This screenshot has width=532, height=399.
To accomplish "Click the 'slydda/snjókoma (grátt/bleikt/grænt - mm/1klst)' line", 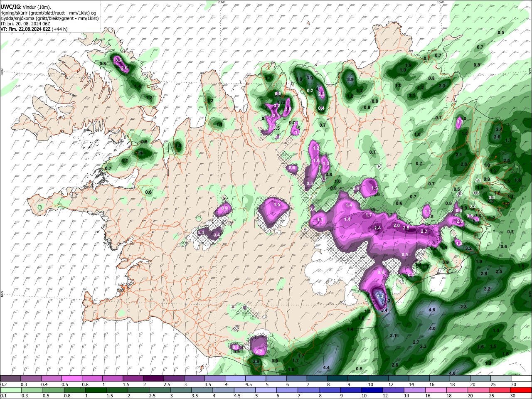I will (49, 18).
